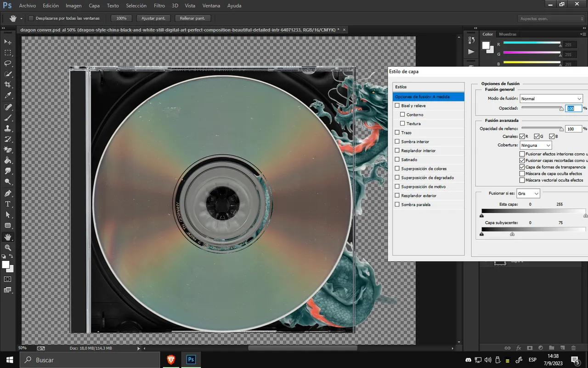The width and height of the screenshot is (588, 368).
Task: Select the Crop tool
Action: 8,85
